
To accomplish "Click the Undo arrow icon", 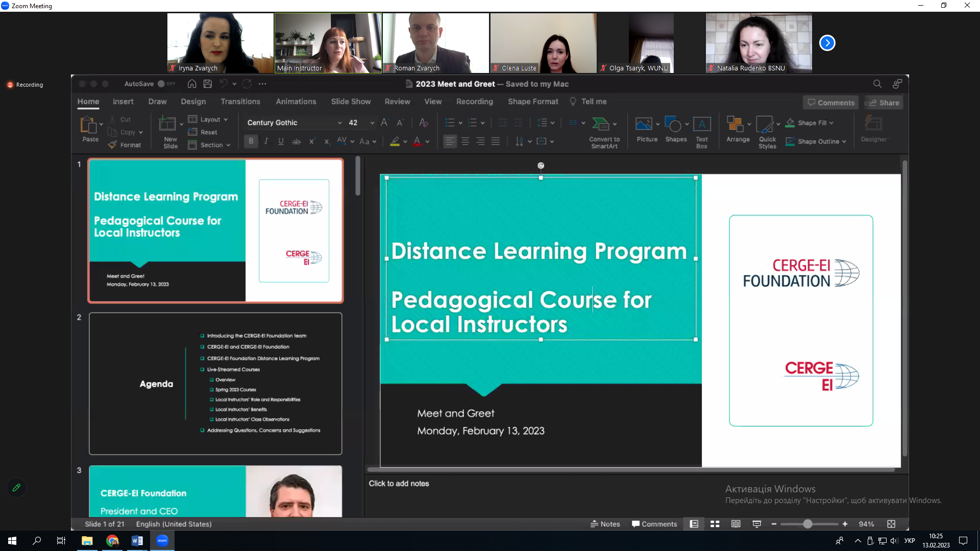I will 223,84.
